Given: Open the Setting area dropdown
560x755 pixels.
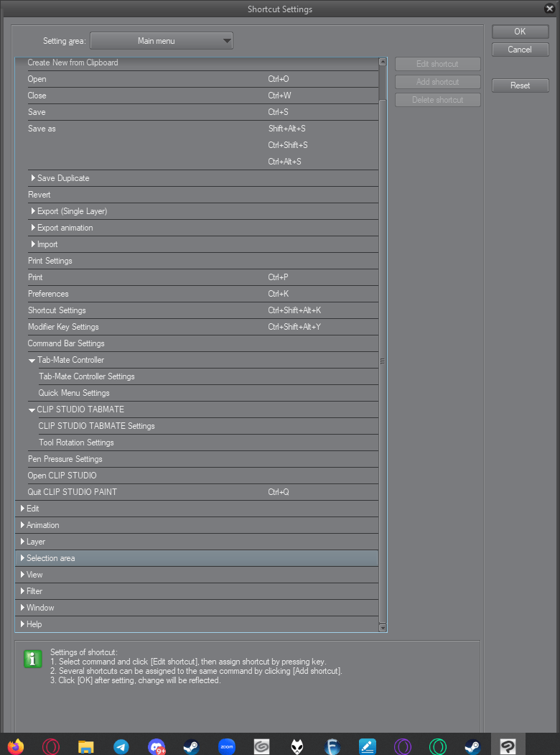Looking at the screenshot, I should tap(162, 41).
